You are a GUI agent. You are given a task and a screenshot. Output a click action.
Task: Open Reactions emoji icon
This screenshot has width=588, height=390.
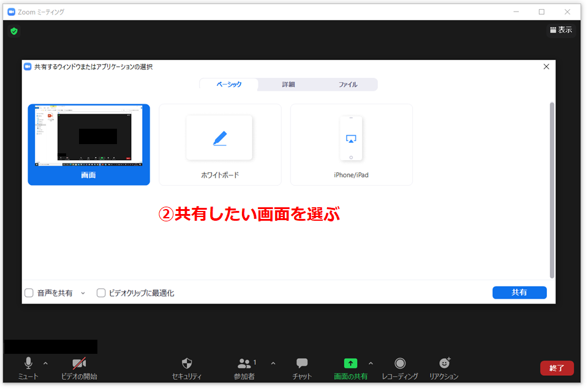click(x=445, y=363)
